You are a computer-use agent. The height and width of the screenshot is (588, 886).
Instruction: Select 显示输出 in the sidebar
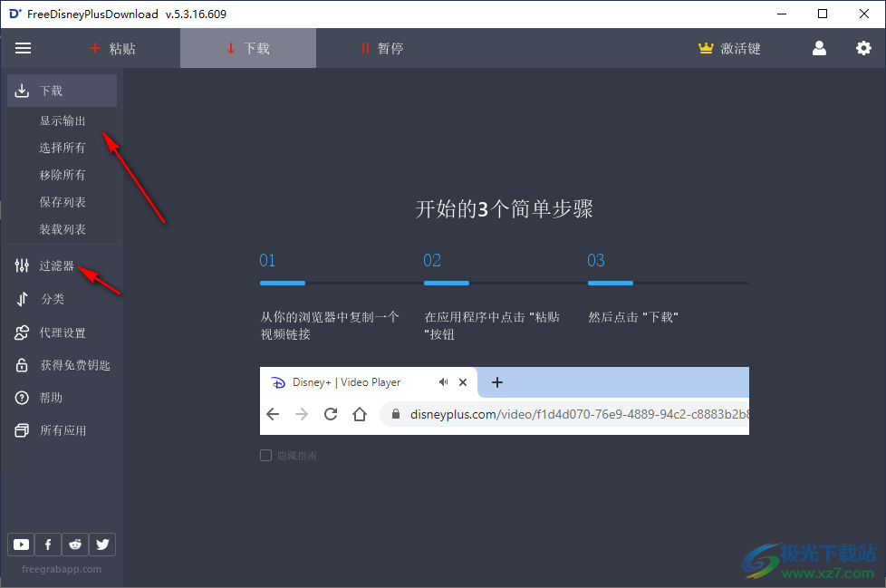[63, 120]
